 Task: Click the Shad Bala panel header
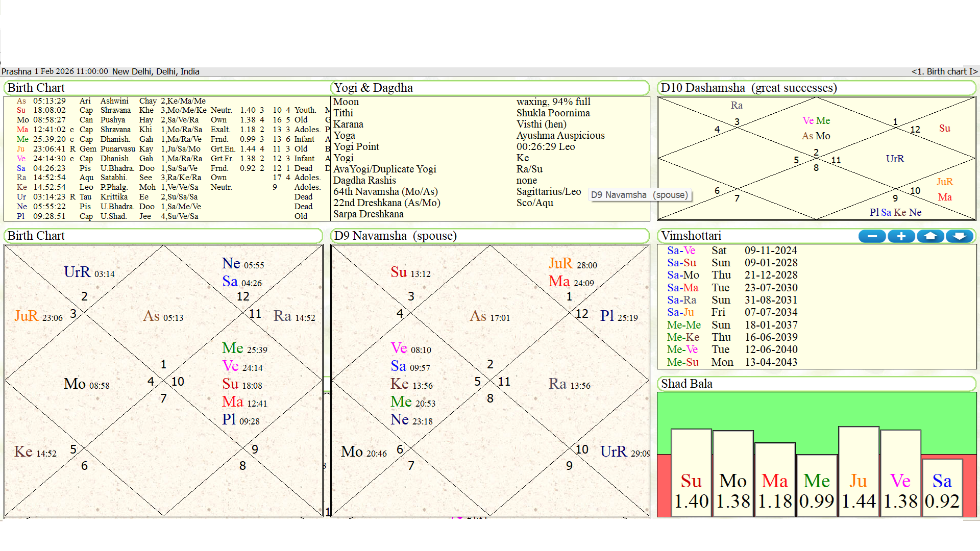[x=686, y=384]
